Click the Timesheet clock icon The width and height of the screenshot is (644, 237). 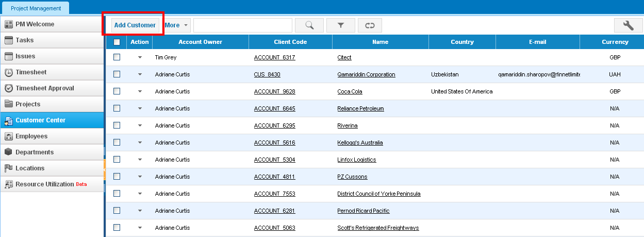8,72
